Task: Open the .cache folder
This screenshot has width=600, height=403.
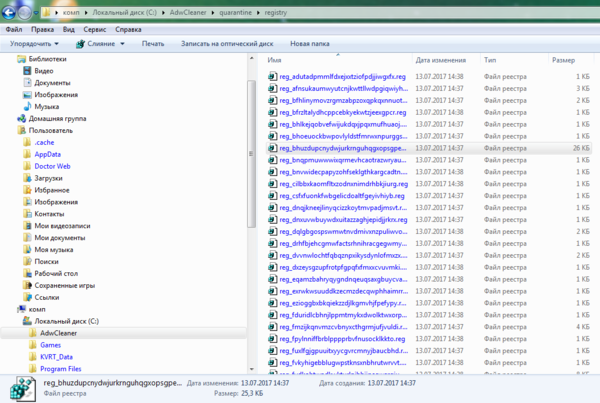Action: point(44,142)
